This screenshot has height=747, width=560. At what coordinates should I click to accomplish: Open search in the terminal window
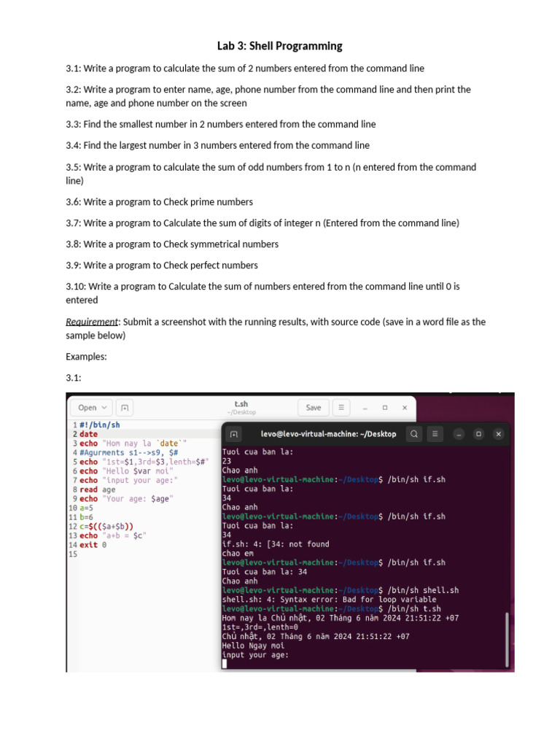(x=414, y=434)
